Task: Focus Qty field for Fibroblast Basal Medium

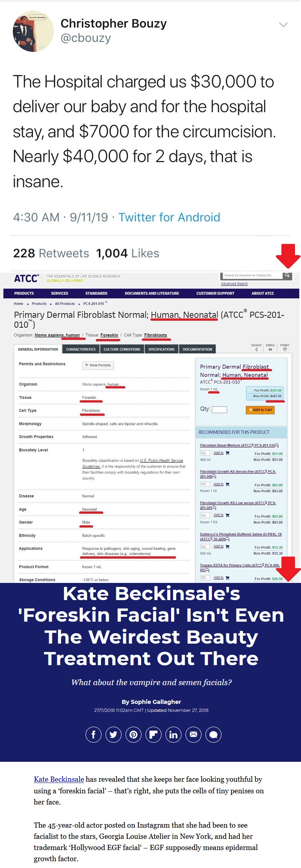Action: point(205,453)
